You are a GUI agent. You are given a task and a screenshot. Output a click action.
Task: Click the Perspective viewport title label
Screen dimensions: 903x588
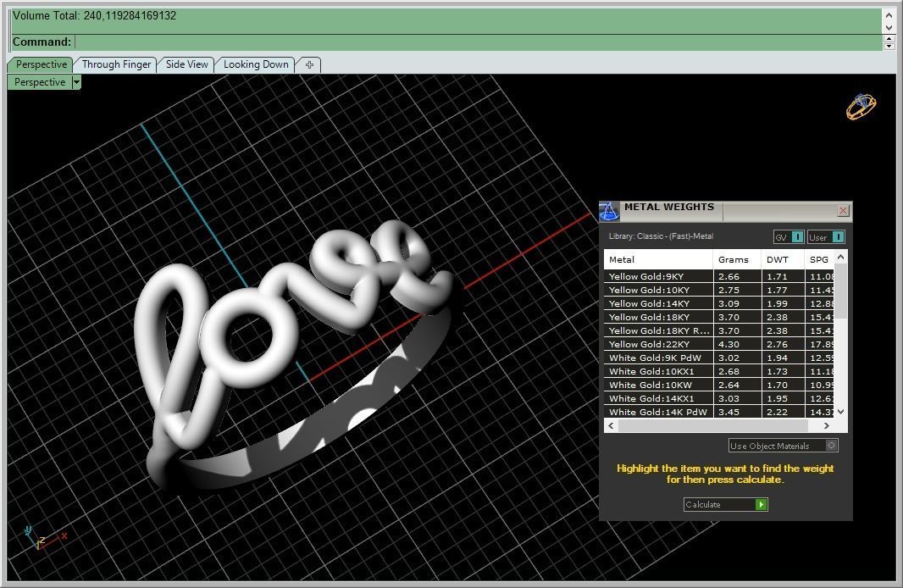(40, 82)
